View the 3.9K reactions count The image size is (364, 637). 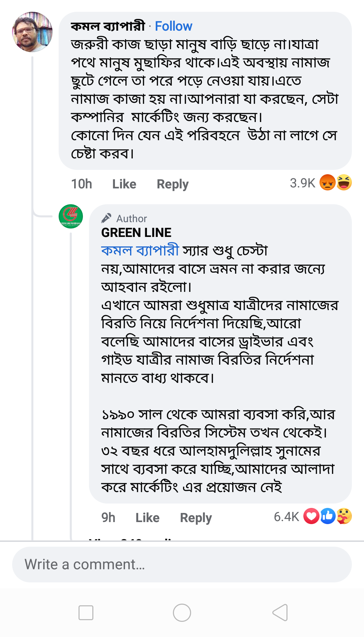pyautogui.click(x=302, y=183)
